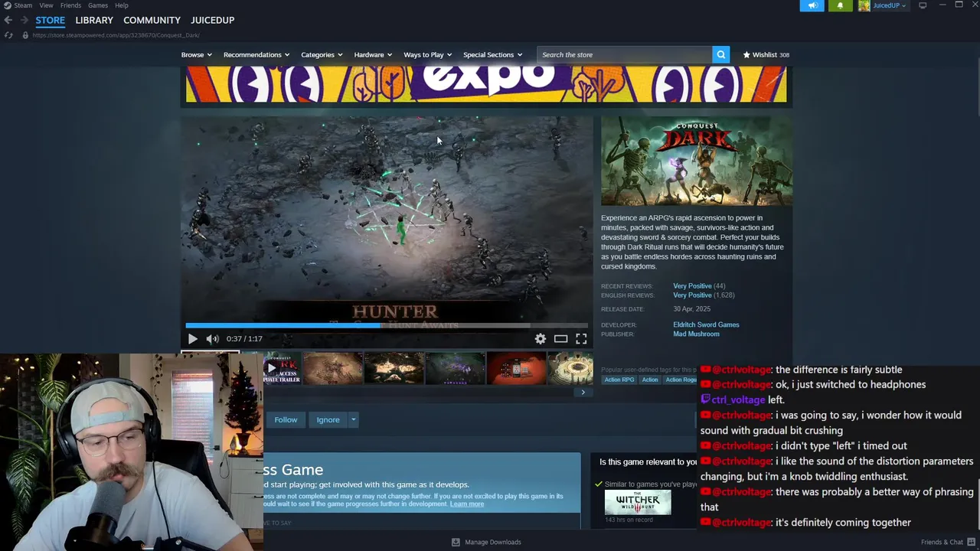Screen dimensions: 980x551
Task: Open the Help menu
Action: point(122,5)
